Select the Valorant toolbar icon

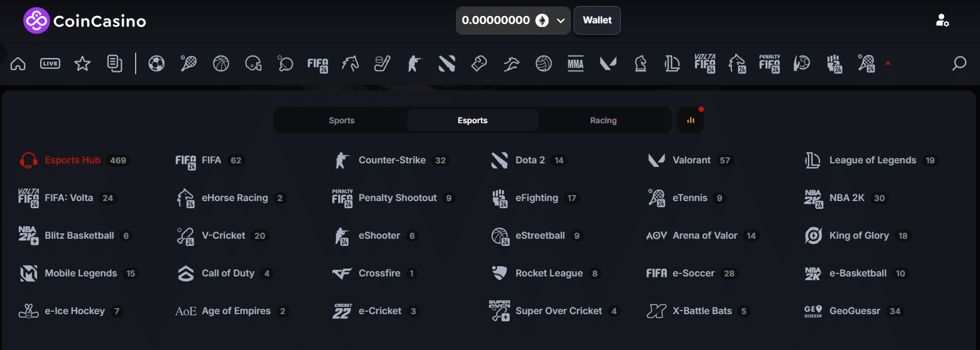point(608,63)
